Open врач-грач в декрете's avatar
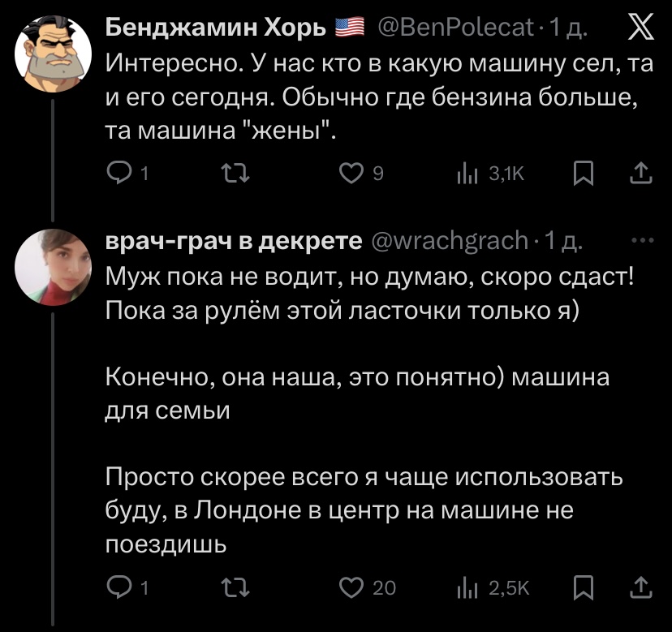The image size is (672, 632). coord(53,266)
